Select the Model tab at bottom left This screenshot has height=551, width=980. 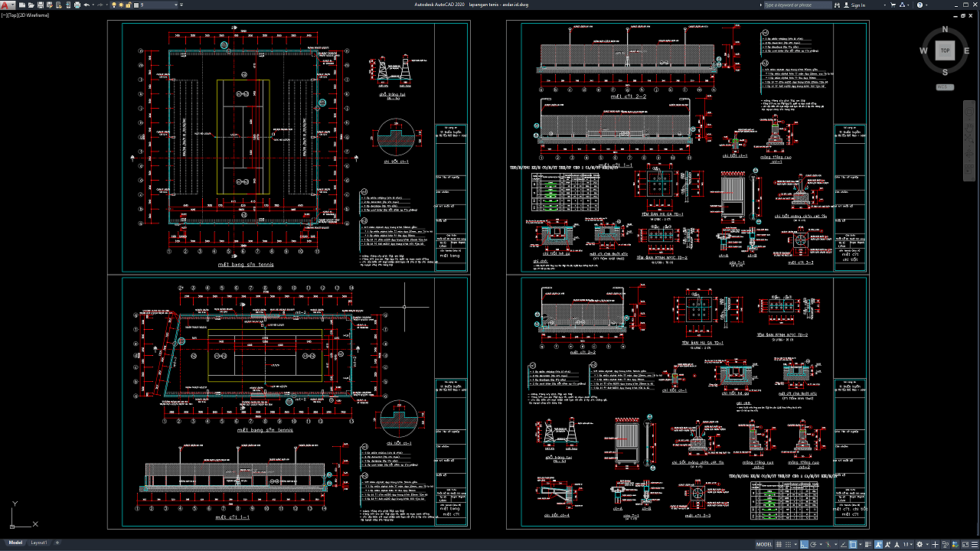coord(15,543)
